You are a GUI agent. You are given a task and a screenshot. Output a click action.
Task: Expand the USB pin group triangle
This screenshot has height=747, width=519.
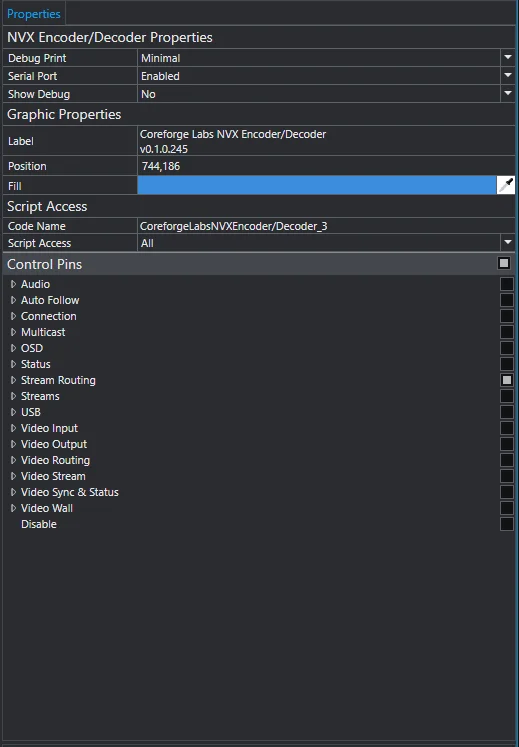(x=13, y=412)
